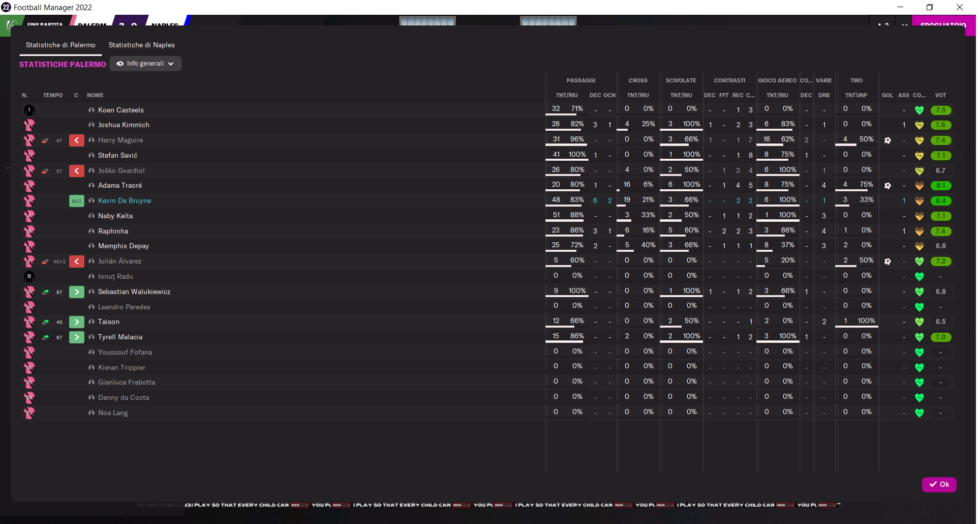Select Stefan Savić's name in the list
Image resolution: width=980 pixels, height=524 pixels.
click(117, 155)
